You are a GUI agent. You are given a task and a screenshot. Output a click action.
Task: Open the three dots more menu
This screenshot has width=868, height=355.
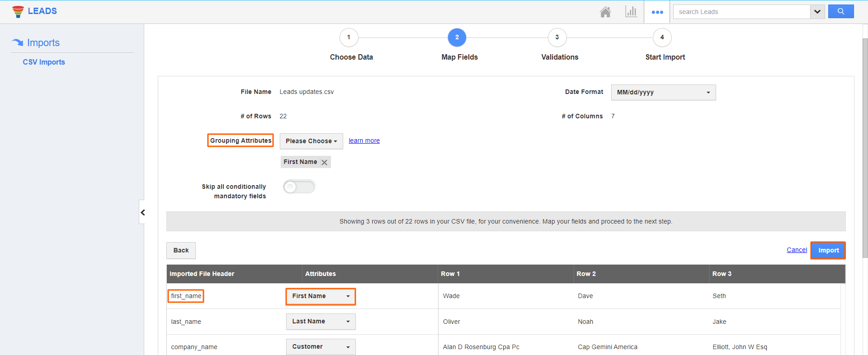click(x=657, y=12)
